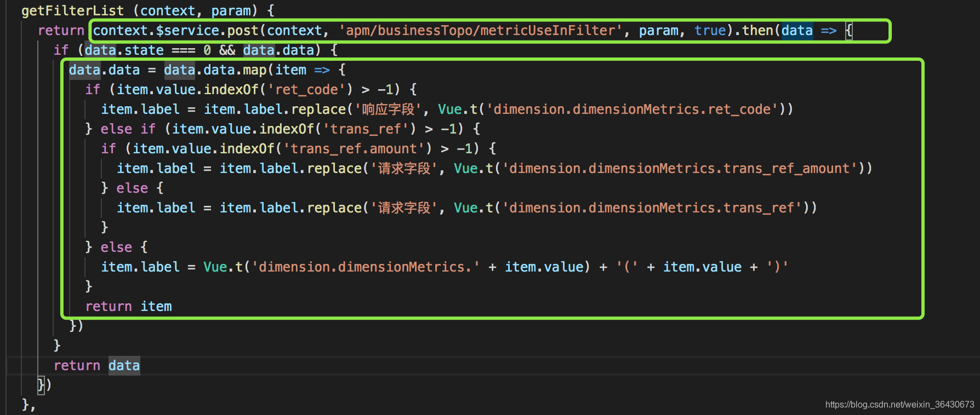980x415 pixels.
Task: Click the 'return item' statement
Action: [x=128, y=307]
